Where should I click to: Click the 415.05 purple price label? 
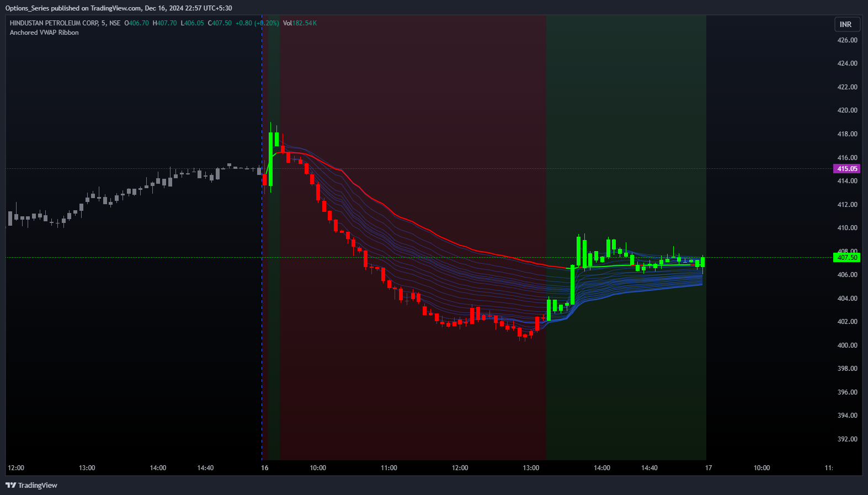click(x=847, y=169)
